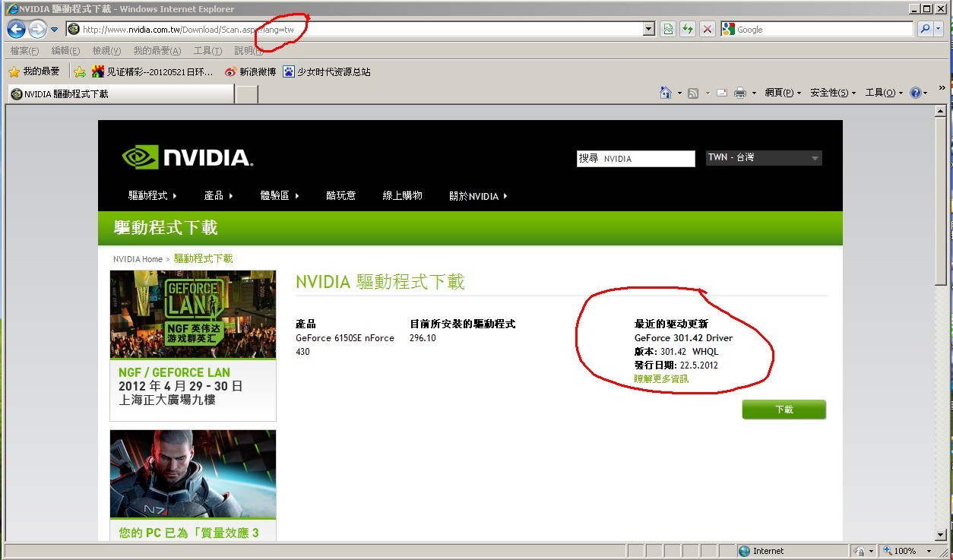The image size is (953, 560).
Task: Refresh the page with green arrows icon
Action: [687, 30]
